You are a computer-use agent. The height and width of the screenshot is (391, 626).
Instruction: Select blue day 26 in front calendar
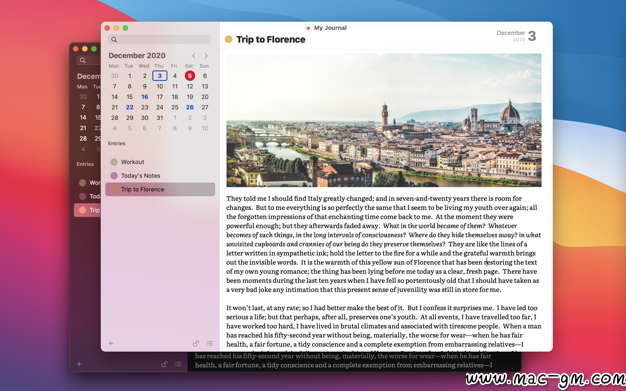190,107
